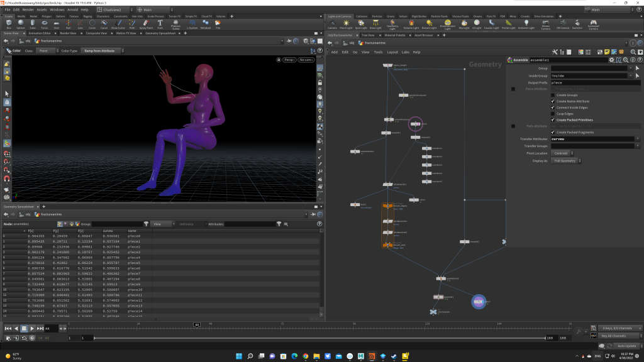This screenshot has height=362, width=644.
Task: Click the Torus shelf tool
Action: point(45,24)
